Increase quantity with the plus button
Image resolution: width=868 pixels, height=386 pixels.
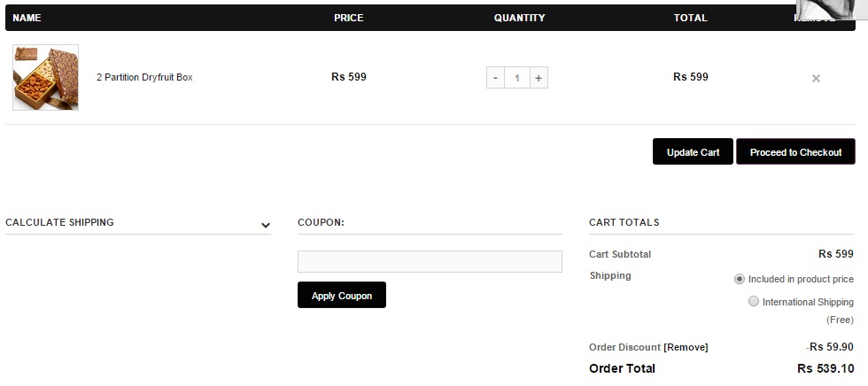coord(539,78)
